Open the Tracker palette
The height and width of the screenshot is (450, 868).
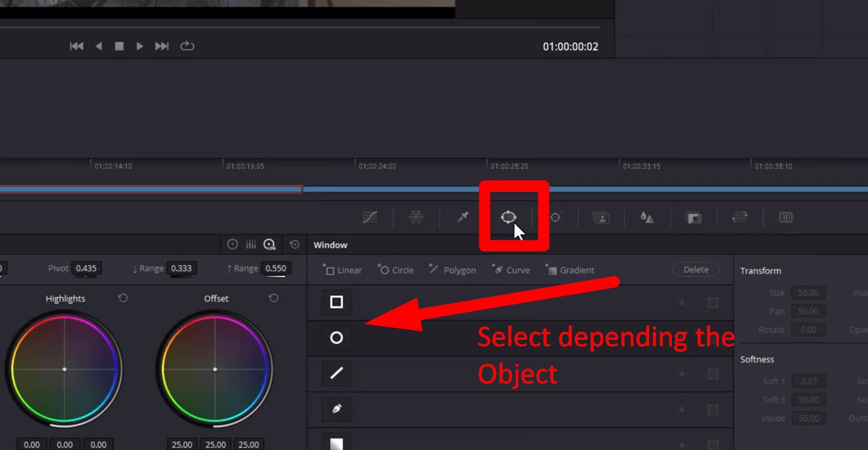tap(555, 217)
